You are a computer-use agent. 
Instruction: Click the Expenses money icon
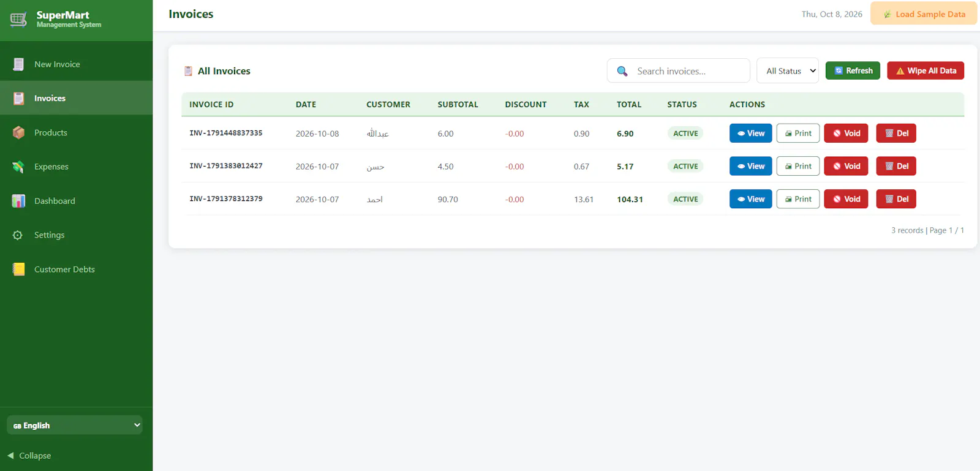tap(18, 167)
